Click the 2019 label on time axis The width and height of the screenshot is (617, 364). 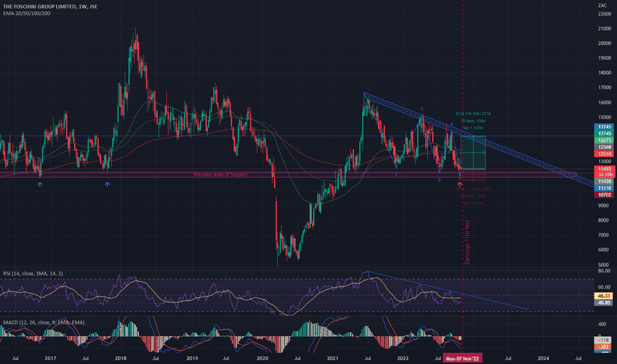point(192,359)
